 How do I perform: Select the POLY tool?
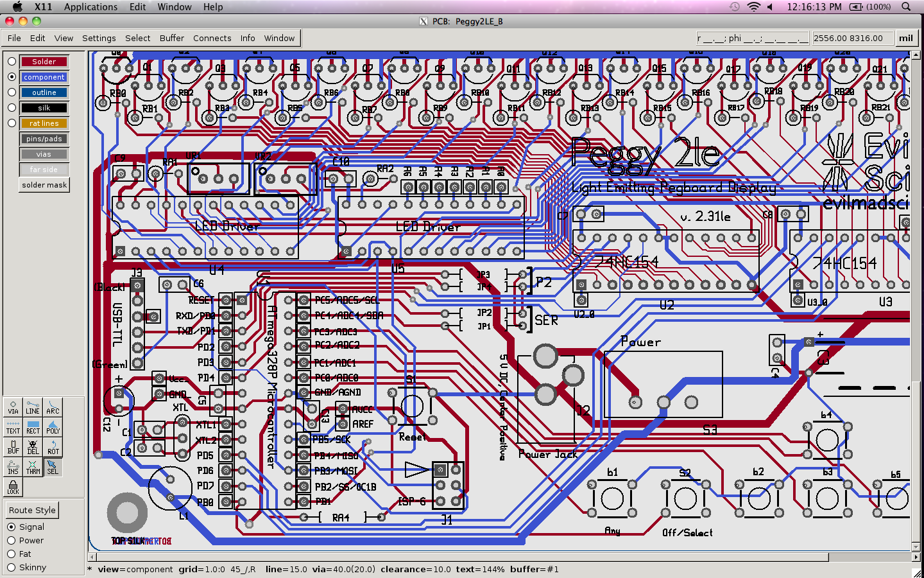(x=53, y=426)
